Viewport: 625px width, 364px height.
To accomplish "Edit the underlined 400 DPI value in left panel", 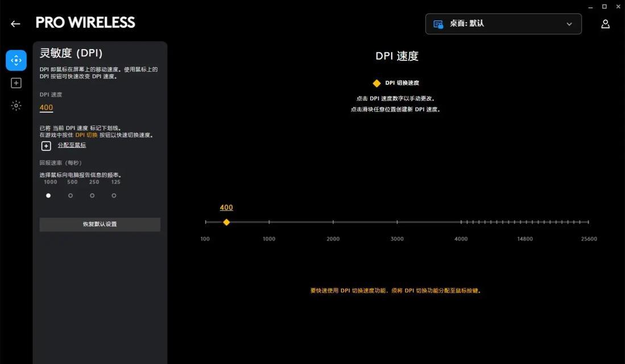I will [x=46, y=107].
